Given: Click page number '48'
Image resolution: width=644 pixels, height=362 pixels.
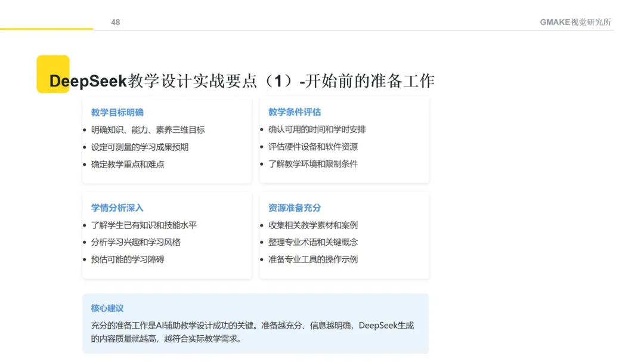Looking at the screenshot, I should pos(116,22).
